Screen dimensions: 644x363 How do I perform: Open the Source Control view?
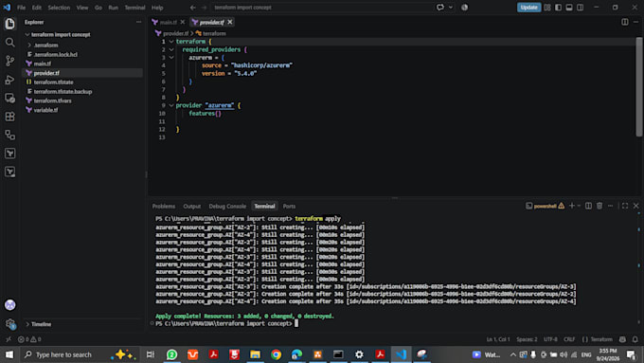click(9, 61)
